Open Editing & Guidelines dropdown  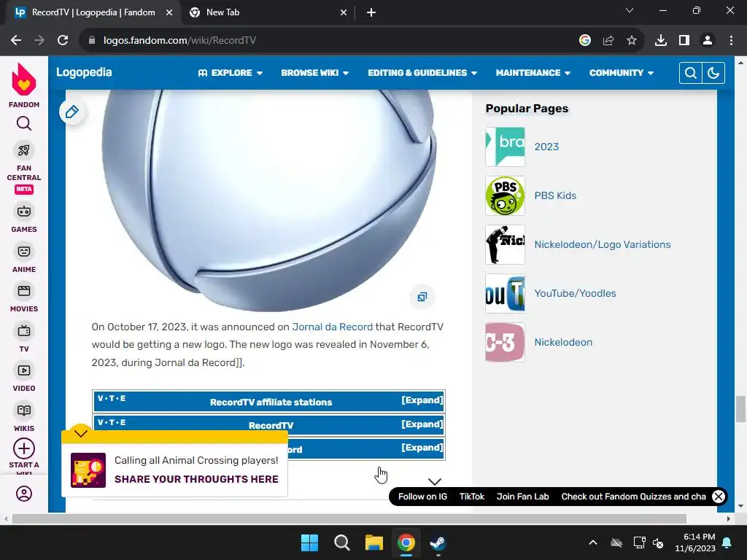click(x=422, y=73)
